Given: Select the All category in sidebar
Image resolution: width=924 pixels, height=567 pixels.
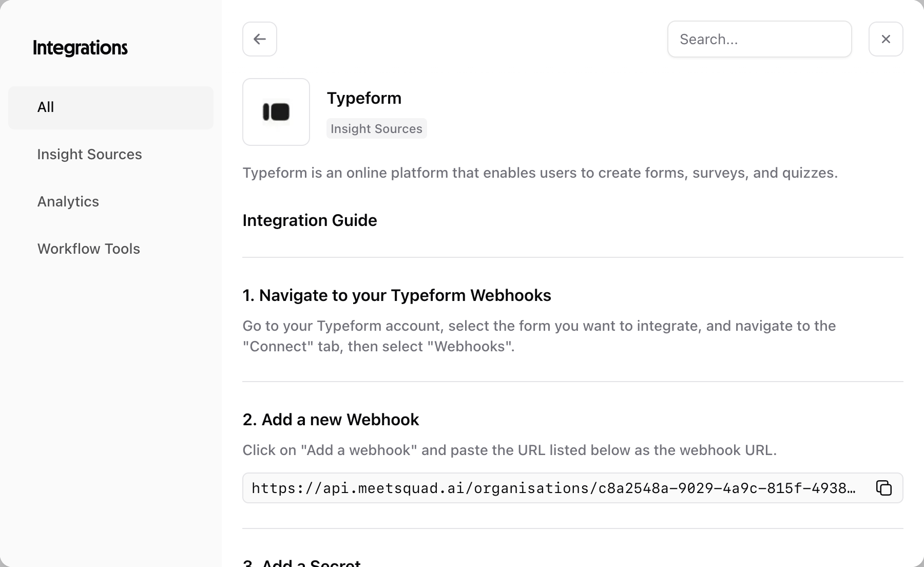Looking at the screenshot, I should [111, 107].
